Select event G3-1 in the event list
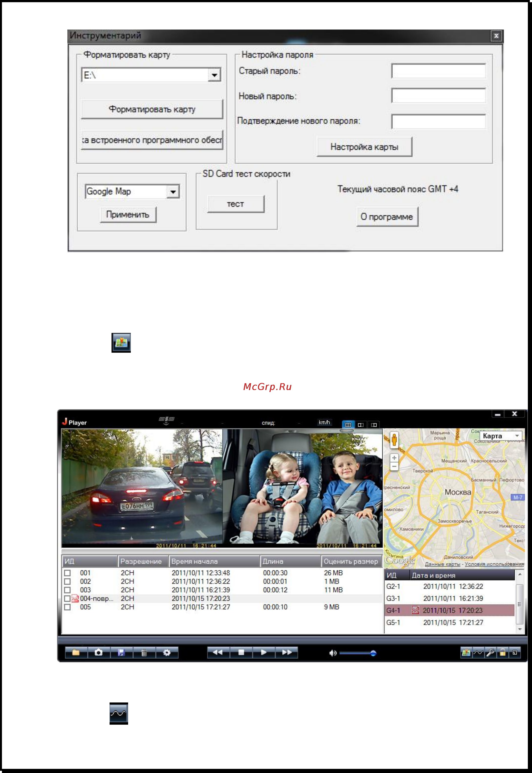The height and width of the screenshot is (773, 532). pos(450,598)
